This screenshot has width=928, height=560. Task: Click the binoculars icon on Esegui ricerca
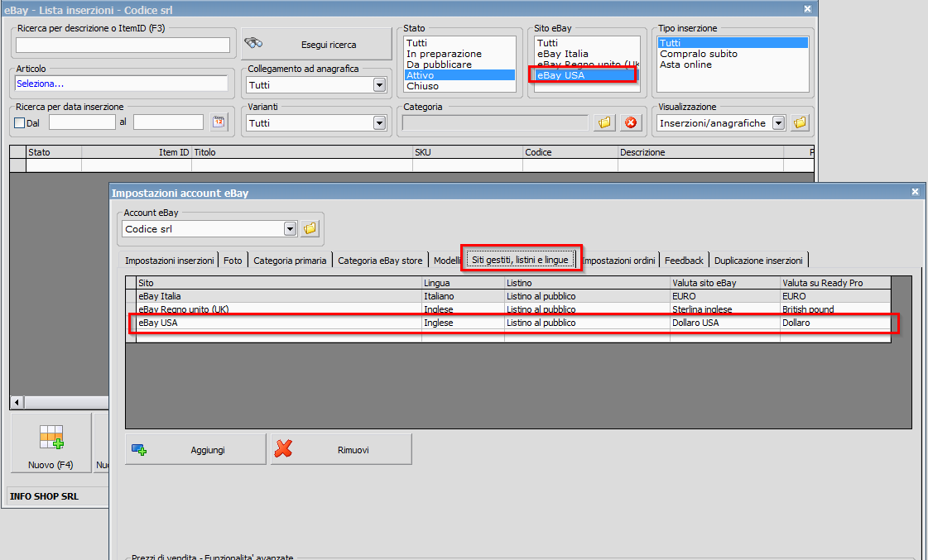[x=253, y=43]
